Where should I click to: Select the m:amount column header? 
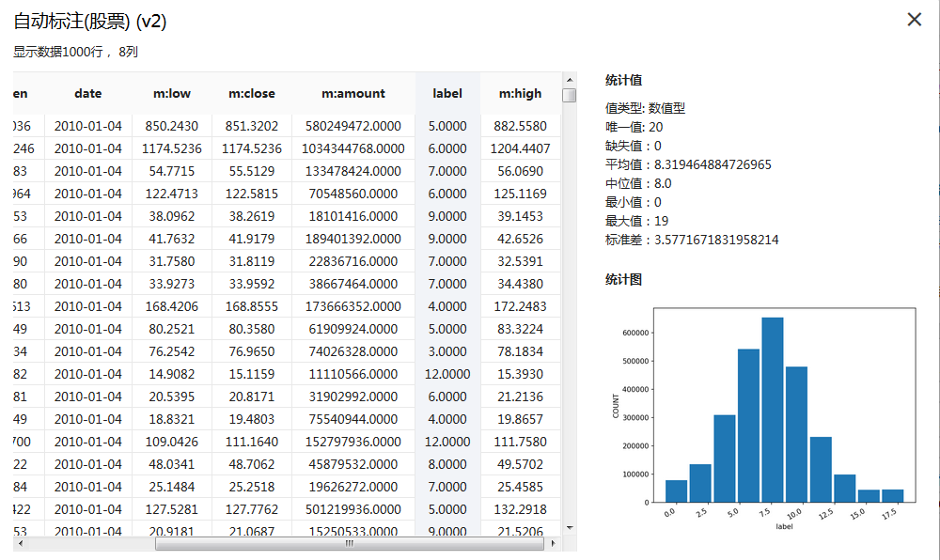353,93
